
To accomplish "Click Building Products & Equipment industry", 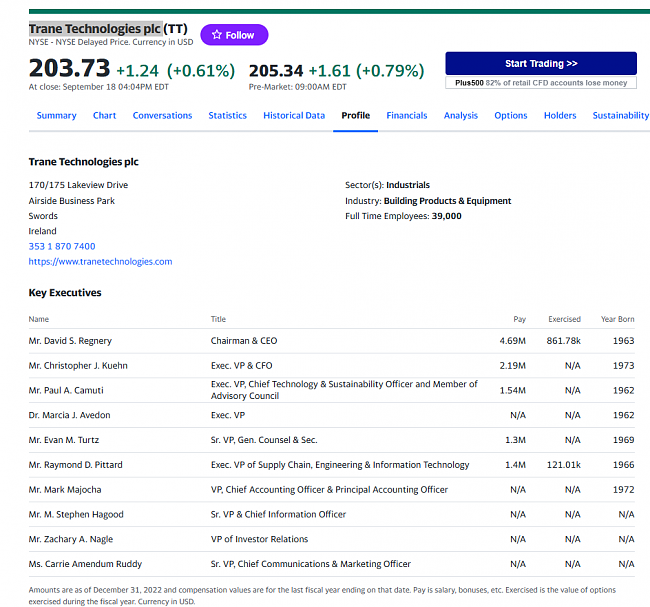I will pos(447,201).
